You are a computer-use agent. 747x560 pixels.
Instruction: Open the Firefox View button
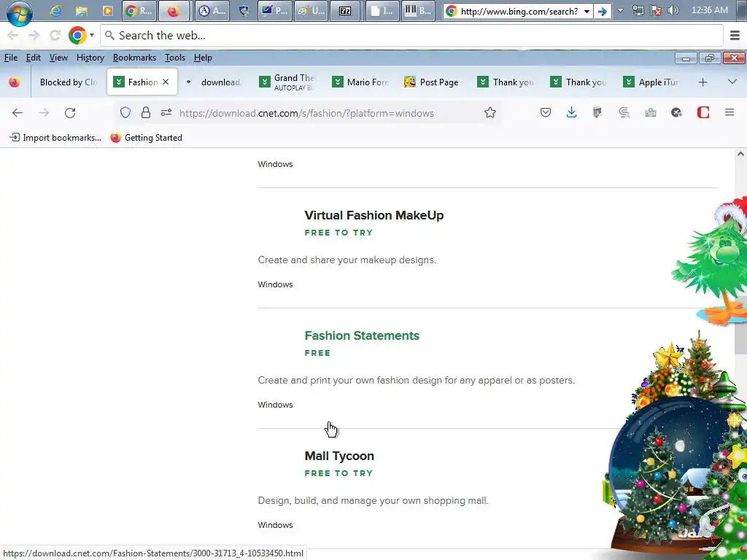pos(15,82)
